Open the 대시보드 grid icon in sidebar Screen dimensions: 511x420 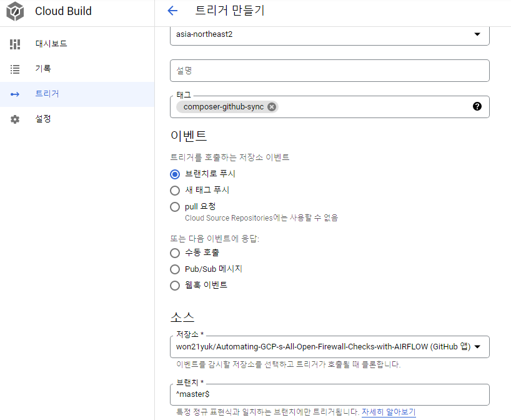click(x=15, y=44)
